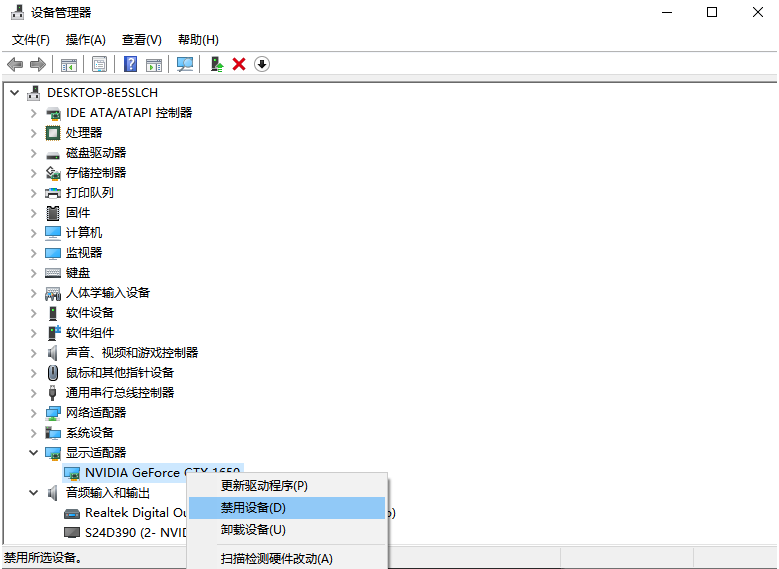
Task: Collapse the 显示适配器 category
Action: pyautogui.click(x=33, y=453)
